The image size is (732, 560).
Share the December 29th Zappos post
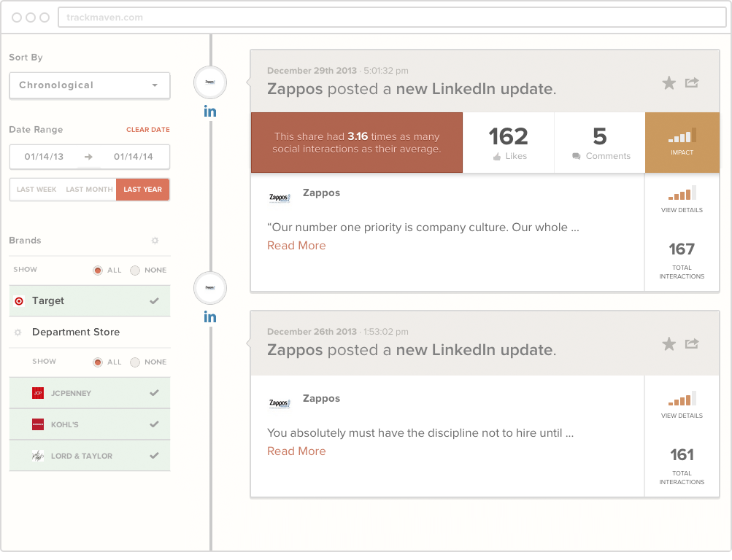click(x=692, y=82)
